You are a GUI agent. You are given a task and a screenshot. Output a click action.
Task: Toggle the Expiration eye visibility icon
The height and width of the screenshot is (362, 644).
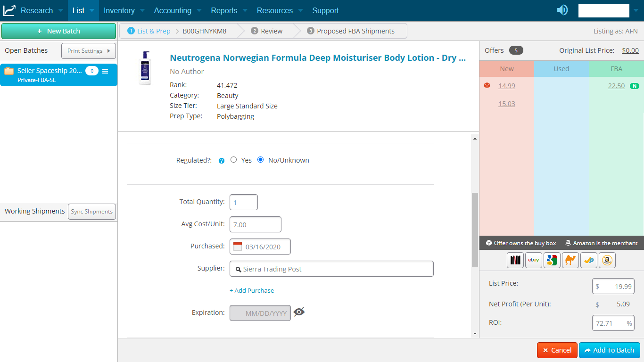[299, 312]
